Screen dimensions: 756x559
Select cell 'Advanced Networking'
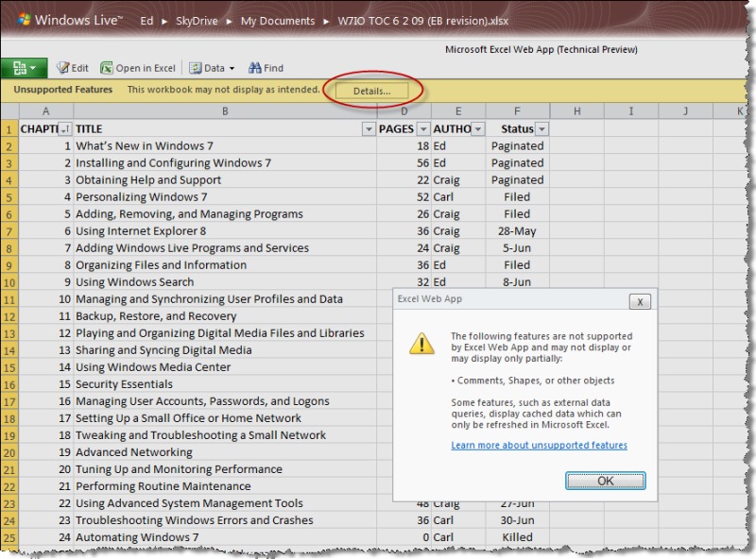[x=225, y=452]
